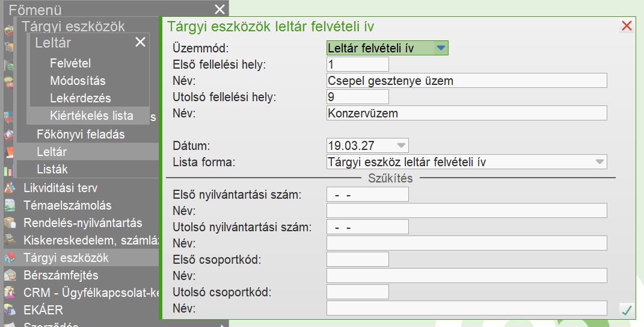Open the Lista forma dropdown
The width and height of the screenshot is (644, 327).
[599, 161]
